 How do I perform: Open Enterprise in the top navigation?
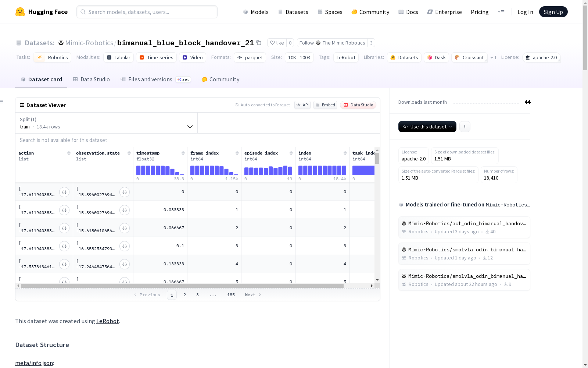point(445,12)
